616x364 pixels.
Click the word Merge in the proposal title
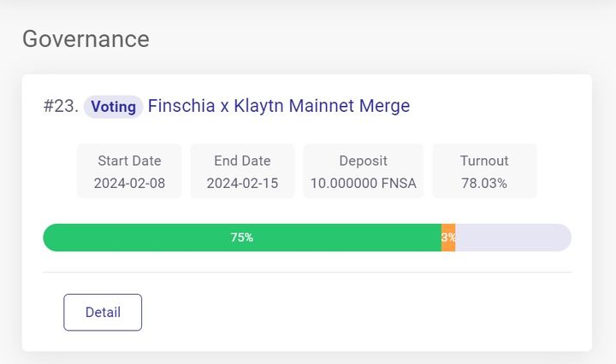pyautogui.click(x=384, y=106)
